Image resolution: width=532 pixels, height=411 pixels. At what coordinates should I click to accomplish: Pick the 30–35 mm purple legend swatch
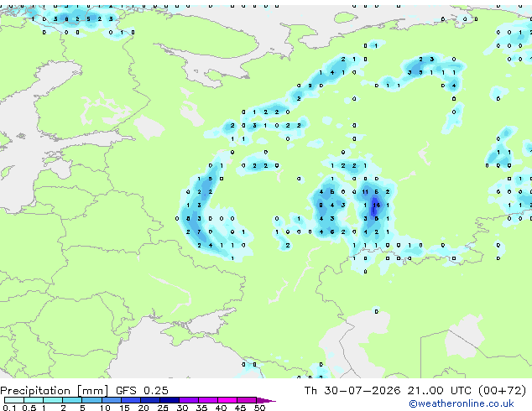(189, 400)
